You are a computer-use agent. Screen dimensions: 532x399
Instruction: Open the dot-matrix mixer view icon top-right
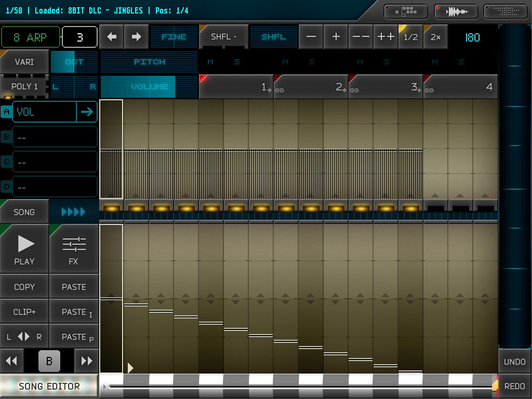click(504, 11)
